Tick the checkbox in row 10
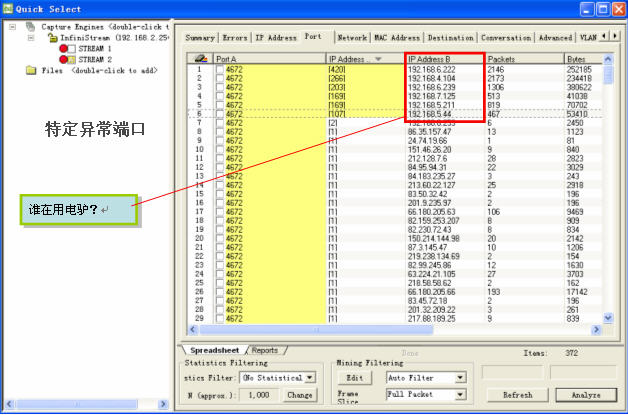Screen dimensions: 628x415 220,148
